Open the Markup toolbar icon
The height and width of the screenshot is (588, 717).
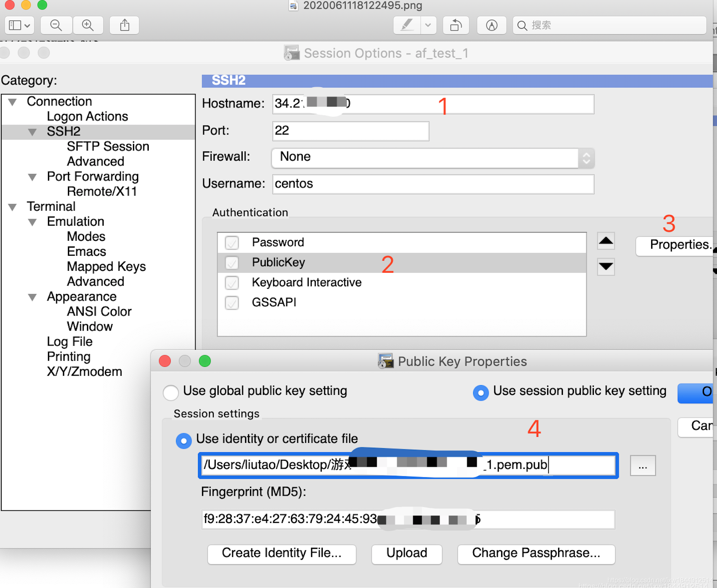[491, 25]
